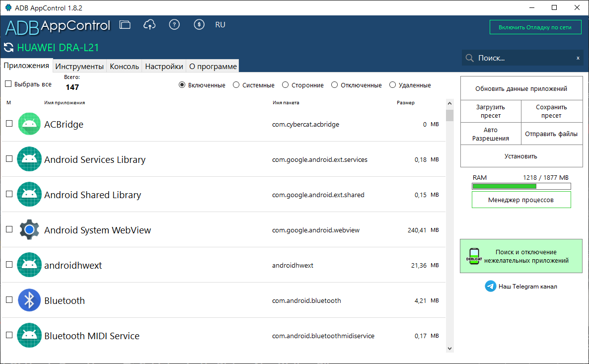This screenshot has height=364, width=589.
Task: Click the androidhwext app icon
Action: 29,265
